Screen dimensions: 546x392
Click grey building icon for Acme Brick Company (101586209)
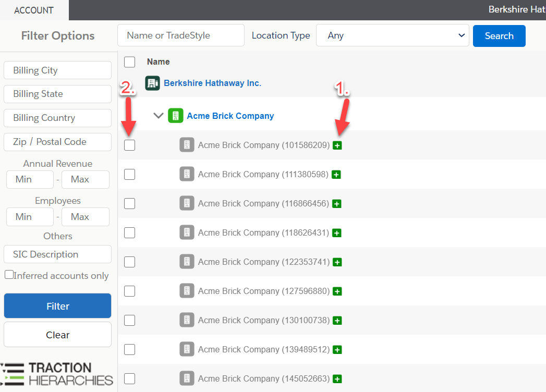[x=187, y=145]
